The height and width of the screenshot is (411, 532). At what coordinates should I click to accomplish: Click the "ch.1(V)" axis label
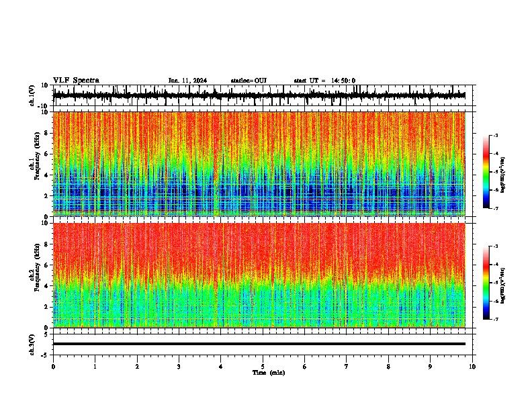32,95
